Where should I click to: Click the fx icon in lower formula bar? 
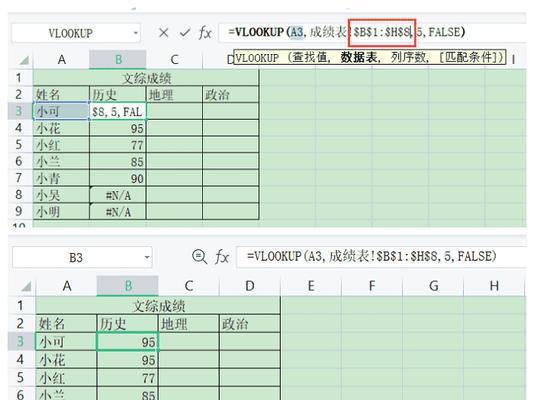tap(222, 257)
